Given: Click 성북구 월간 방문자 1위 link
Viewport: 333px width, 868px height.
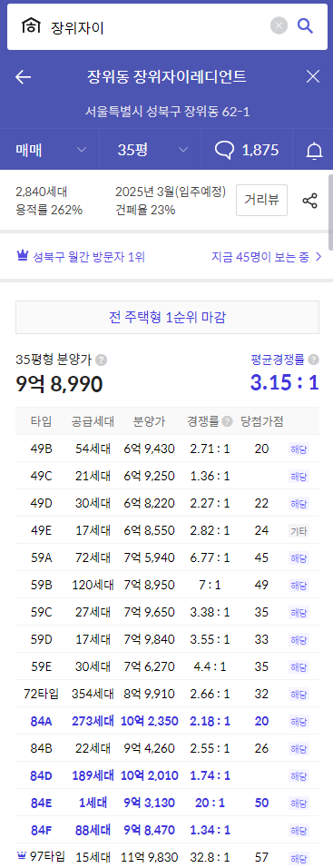Looking at the screenshot, I should [x=82, y=257].
